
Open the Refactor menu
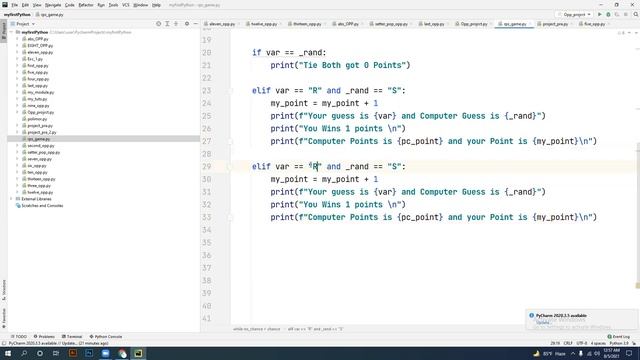click(86, 5)
